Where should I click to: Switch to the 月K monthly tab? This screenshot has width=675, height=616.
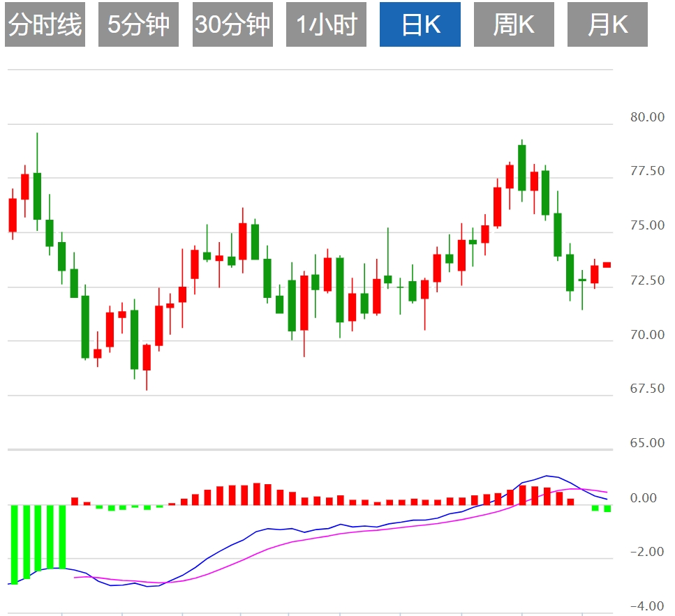click(607, 24)
